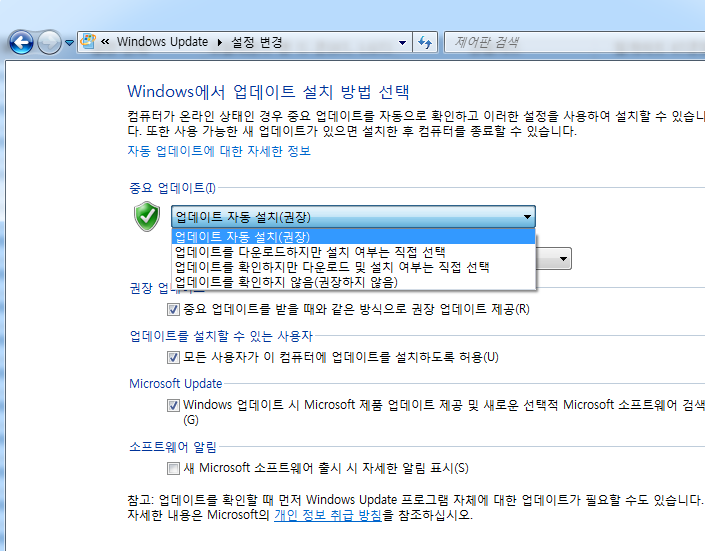705x551 pixels.
Task: Toggle 모든 사용자가 업데이트를 설치하도록 허용(U) checkbox
Action: pos(173,358)
